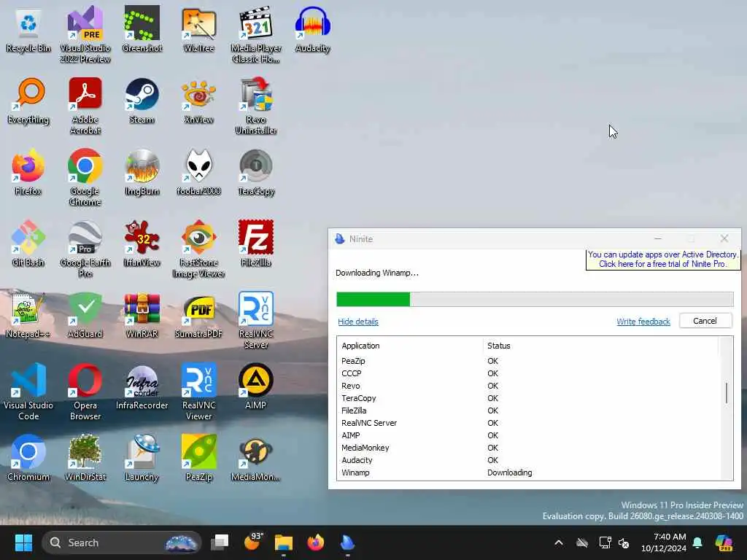Click the RealVNC Viewer desktop icon
Image resolution: width=747 pixels, height=560 pixels.
(198, 392)
